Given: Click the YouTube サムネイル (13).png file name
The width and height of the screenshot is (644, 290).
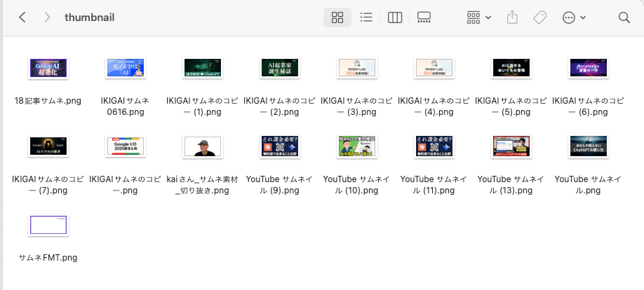Looking at the screenshot, I should (511, 185).
